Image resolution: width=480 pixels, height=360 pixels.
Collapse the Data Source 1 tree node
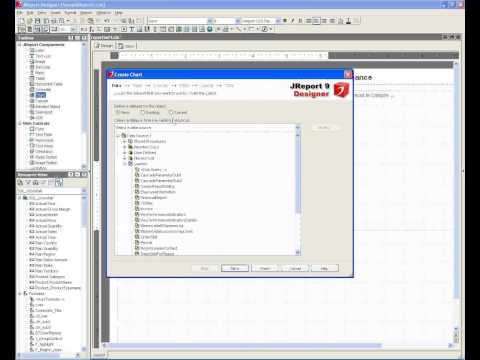(x=118, y=136)
